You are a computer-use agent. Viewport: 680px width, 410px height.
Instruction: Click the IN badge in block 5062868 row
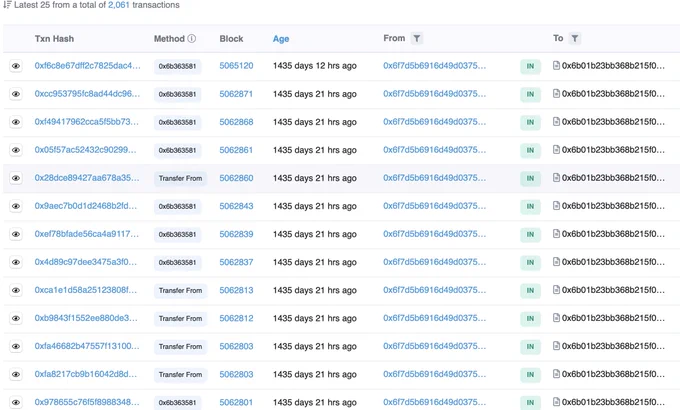(530, 122)
